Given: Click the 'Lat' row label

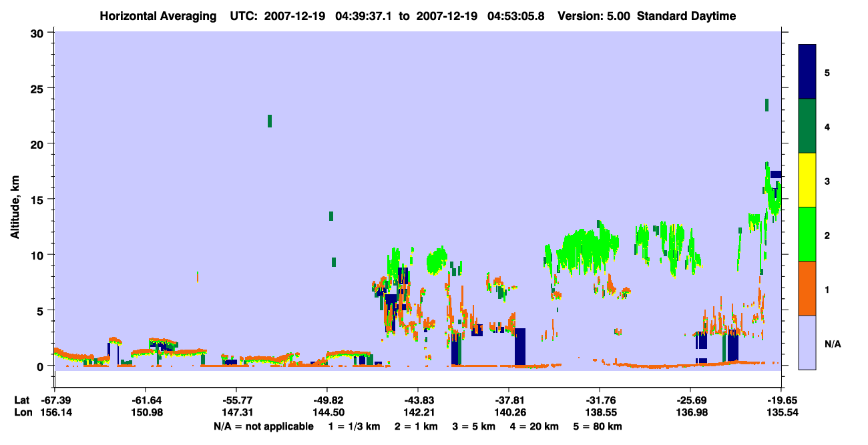Looking at the screenshot, I should point(21,400).
